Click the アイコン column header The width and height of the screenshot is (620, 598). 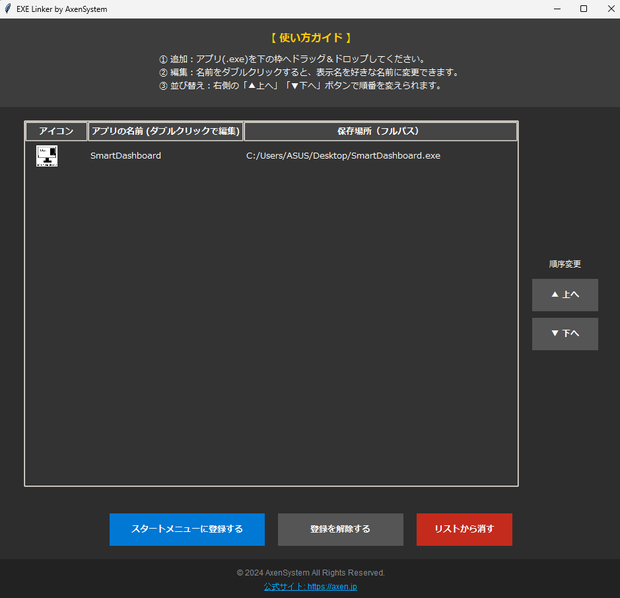coord(56,131)
